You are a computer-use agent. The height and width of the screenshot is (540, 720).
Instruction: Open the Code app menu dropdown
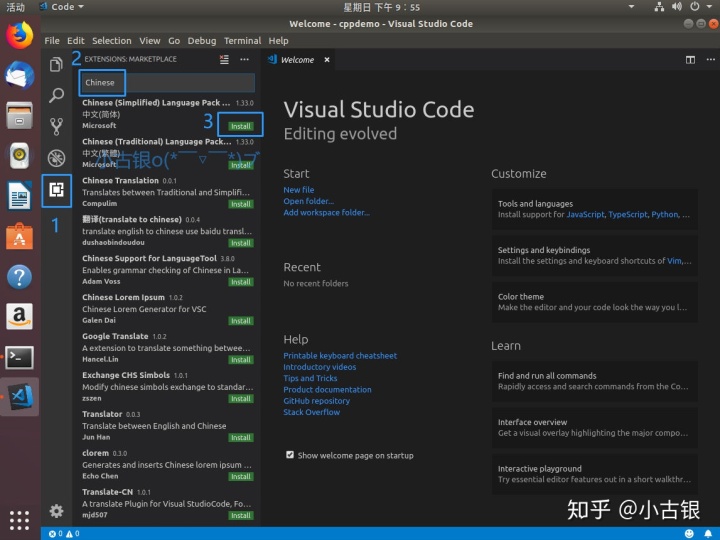click(x=62, y=7)
